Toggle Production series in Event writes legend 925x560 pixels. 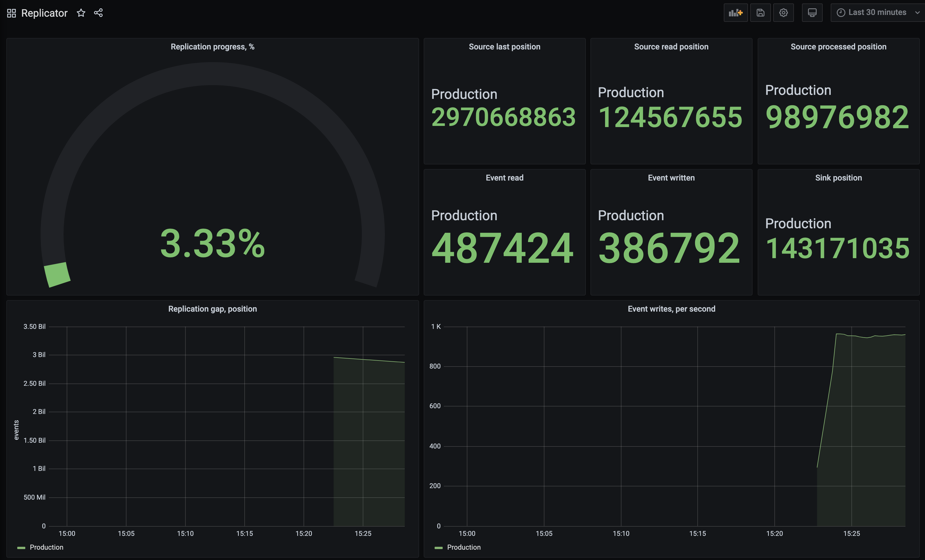pyautogui.click(x=464, y=547)
